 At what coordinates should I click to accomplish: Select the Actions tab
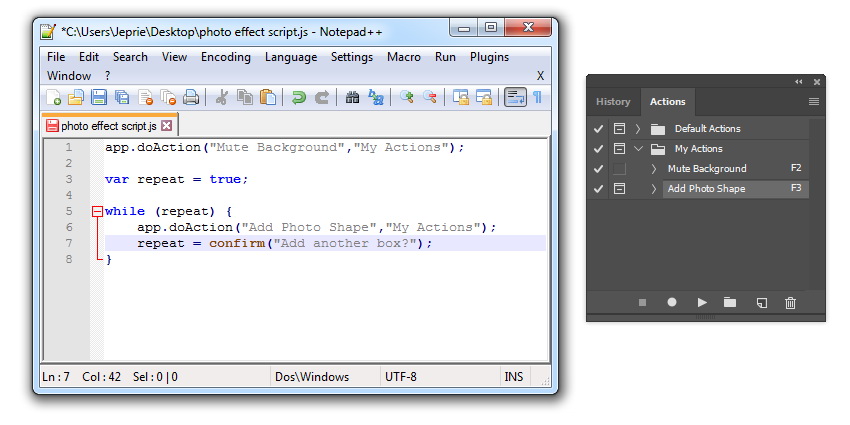[x=667, y=101]
